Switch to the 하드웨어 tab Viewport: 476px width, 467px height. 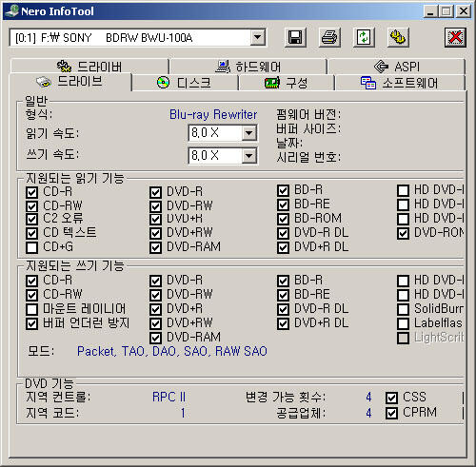click(248, 67)
